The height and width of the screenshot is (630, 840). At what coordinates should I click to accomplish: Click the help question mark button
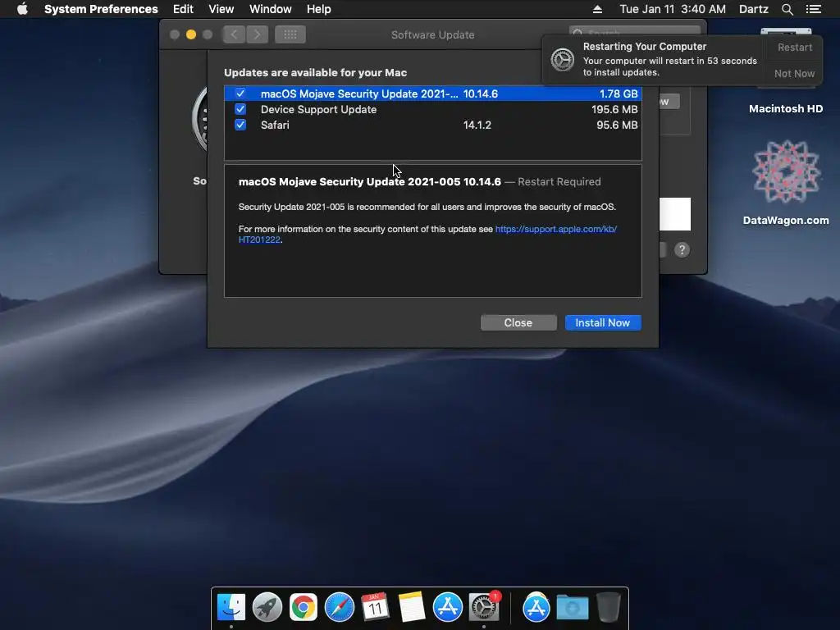682,249
